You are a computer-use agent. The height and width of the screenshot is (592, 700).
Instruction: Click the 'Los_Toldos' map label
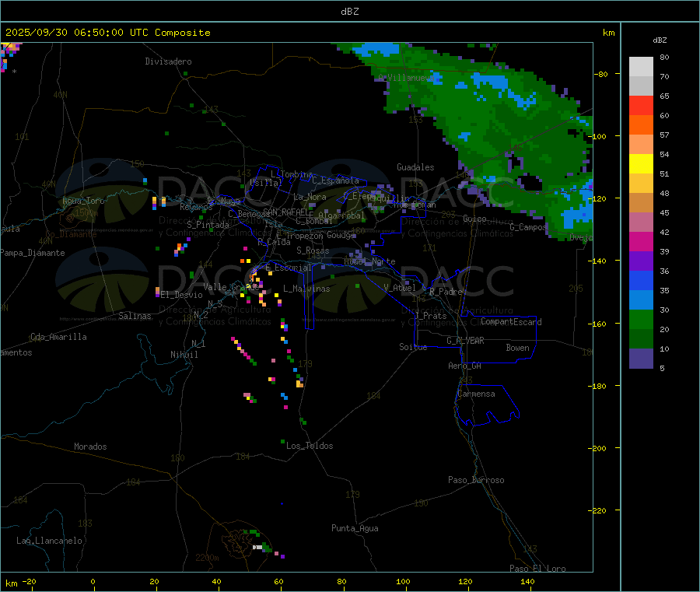[310, 446]
